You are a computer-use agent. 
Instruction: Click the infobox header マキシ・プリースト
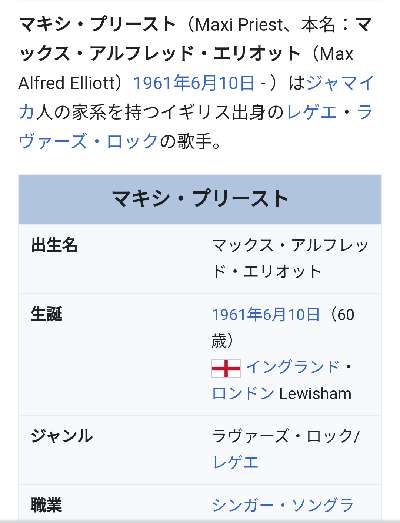pos(200,199)
